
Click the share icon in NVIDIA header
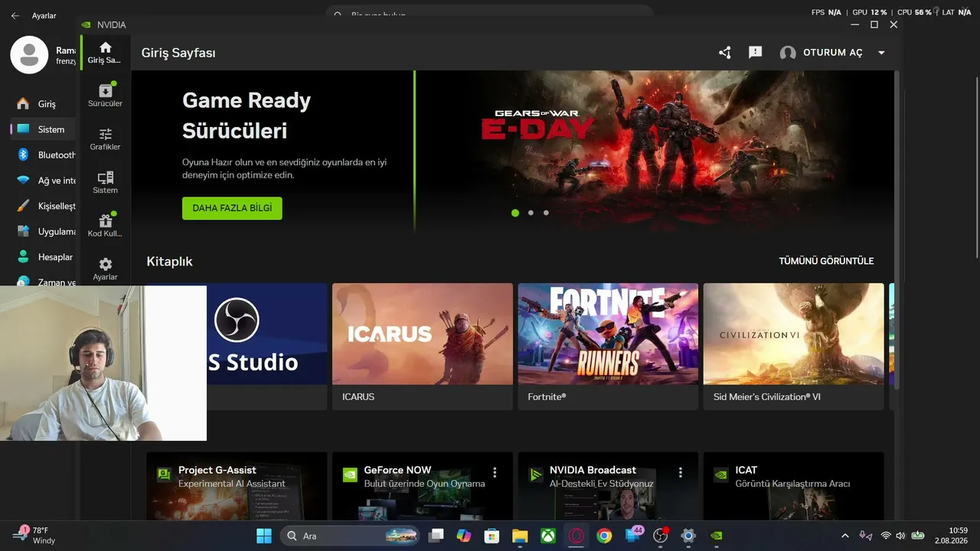pyautogui.click(x=725, y=53)
